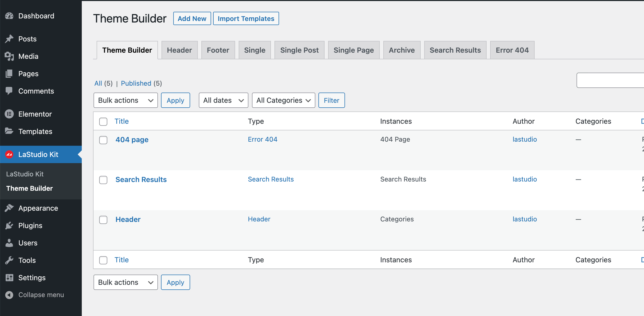Click the Tools wrench icon
Image resolution: width=644 pixels, height=316 pixels.
[9, 260]
